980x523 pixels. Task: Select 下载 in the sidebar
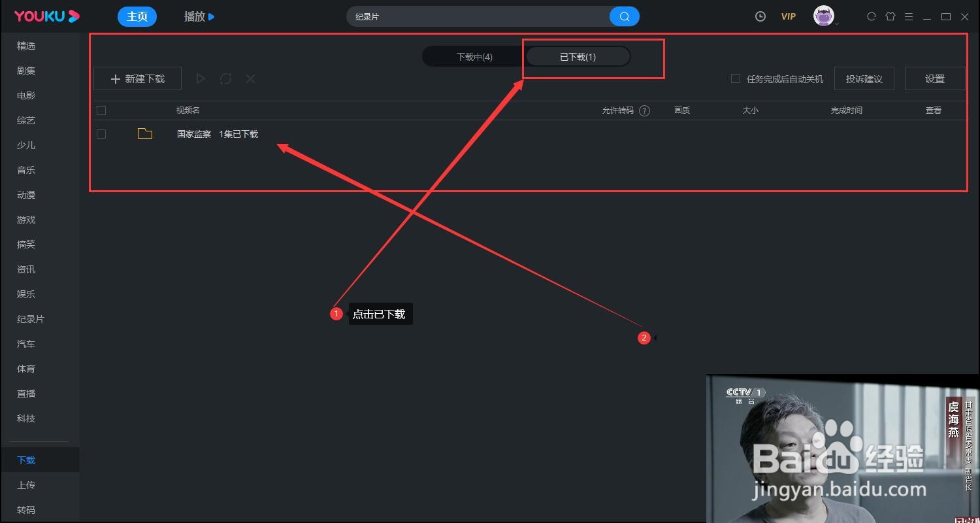tap(26, 460)
